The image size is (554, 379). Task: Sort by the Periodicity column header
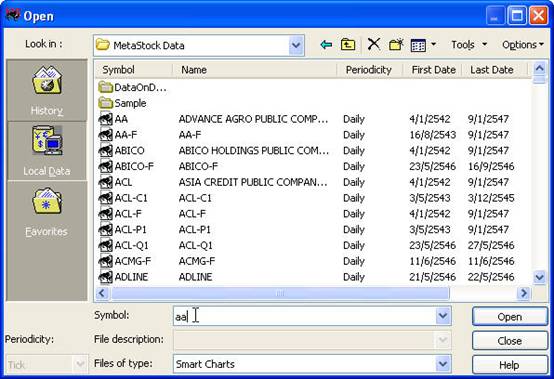(370, 70)
